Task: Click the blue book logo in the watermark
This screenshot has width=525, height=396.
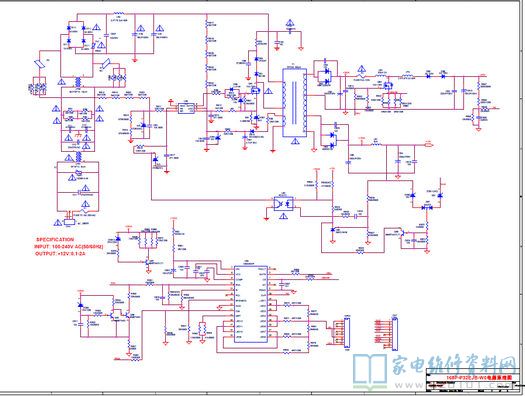Action: pyautogui.click(x=370, y=371)
